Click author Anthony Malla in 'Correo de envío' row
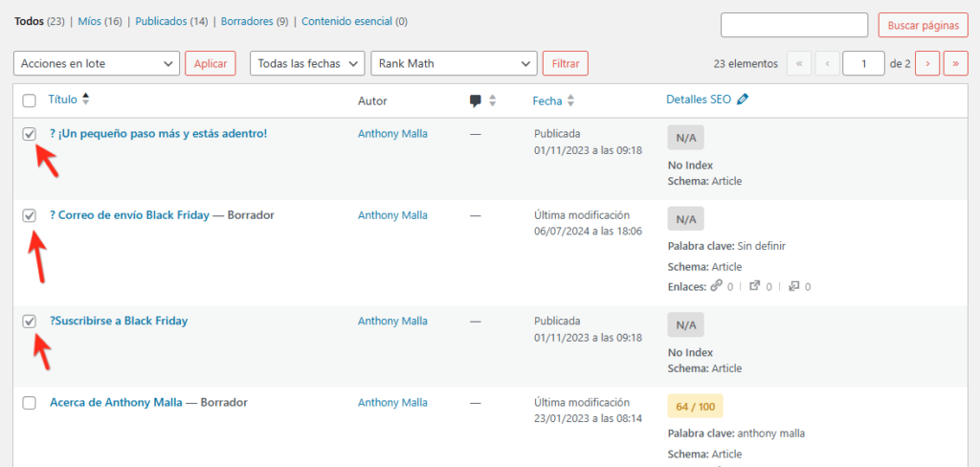 point(392,215)
